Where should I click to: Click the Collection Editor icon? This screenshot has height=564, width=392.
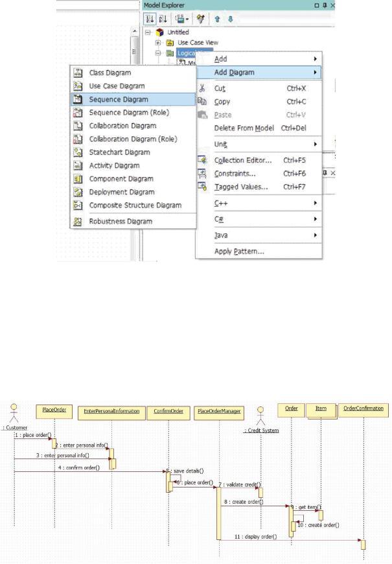point(202,160)
